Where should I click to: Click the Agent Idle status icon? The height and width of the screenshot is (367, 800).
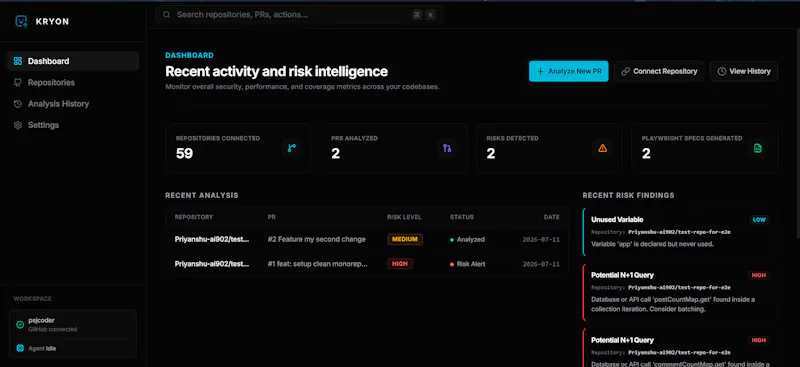tap(20, 348)
